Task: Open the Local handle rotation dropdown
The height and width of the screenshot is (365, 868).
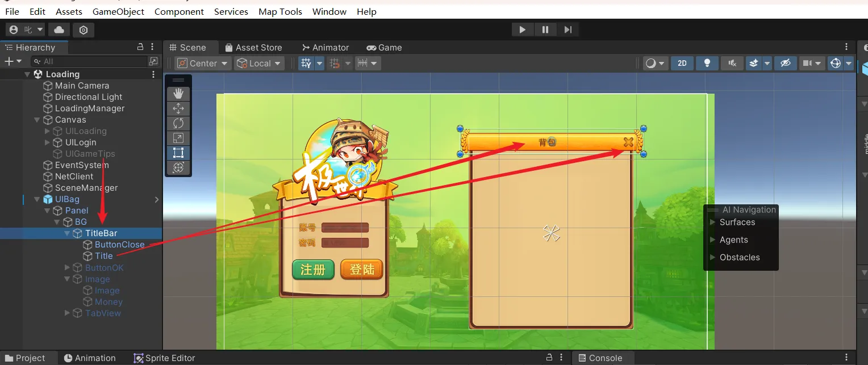Action: 260,63
